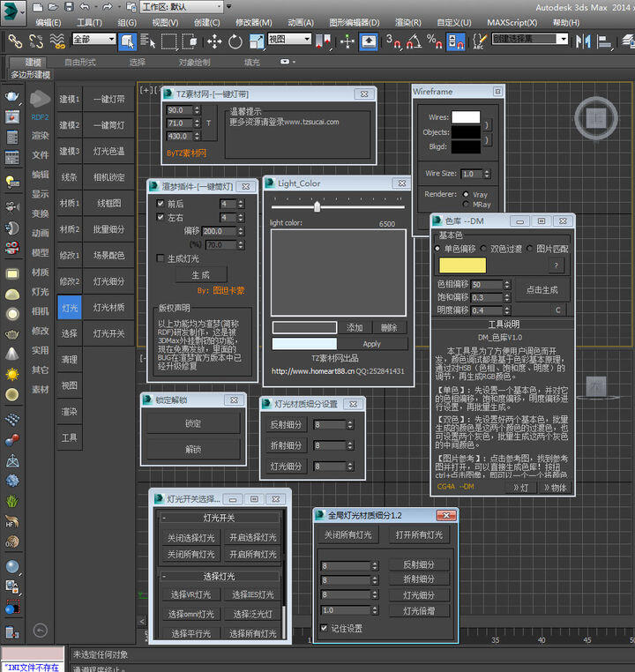
Task: Click the light bulb icon in left sidebar
Action: [x=12, y=182]
